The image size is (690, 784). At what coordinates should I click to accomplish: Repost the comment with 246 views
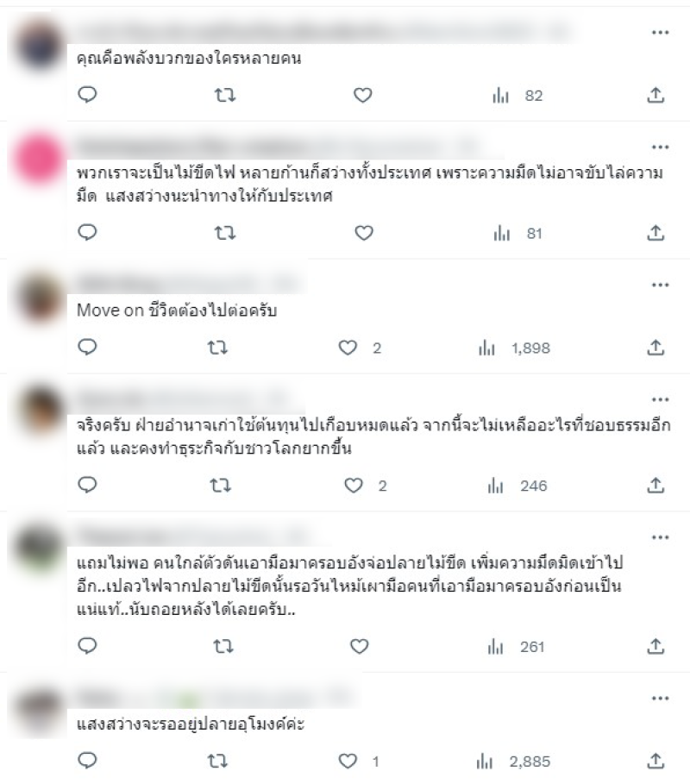point(220,485)
